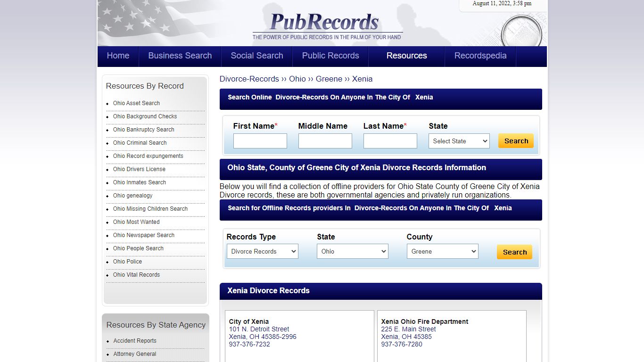Screen dimensions: 644x362
Task: Click the Resources By State Agency heading
Action: pyautogui.click(x=156, y=325)
